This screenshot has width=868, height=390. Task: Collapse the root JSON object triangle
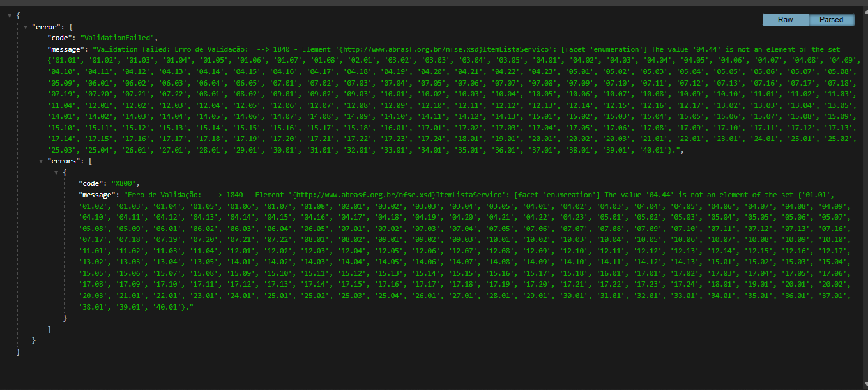pyautogui.click(x=10, y=16)
